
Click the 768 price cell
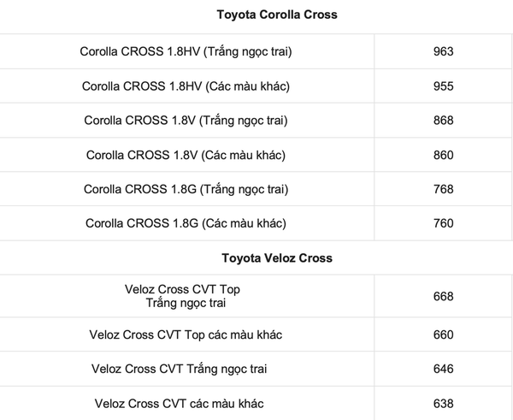point(443,189)
